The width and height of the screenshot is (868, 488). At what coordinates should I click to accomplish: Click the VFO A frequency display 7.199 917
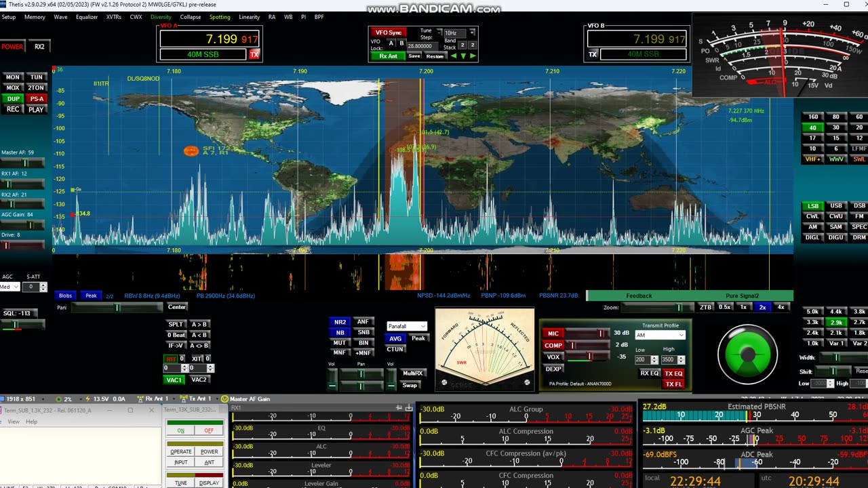209,39
